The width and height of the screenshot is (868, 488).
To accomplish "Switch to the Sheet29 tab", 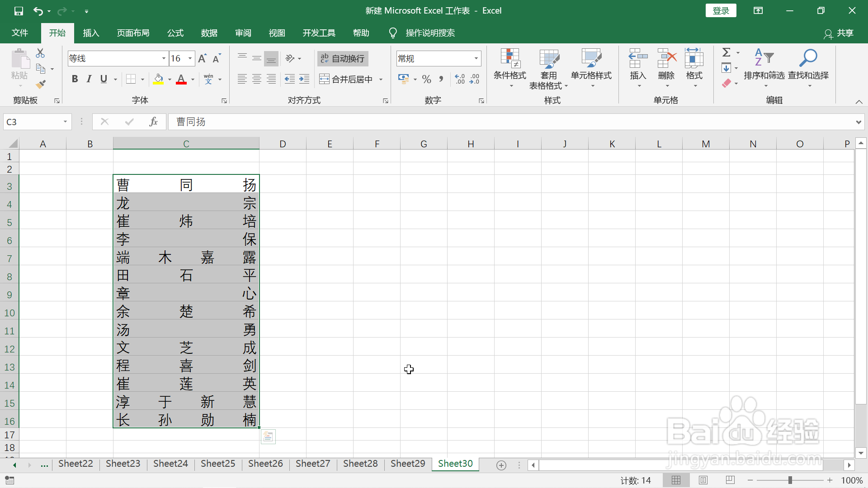I will [408, 464].
